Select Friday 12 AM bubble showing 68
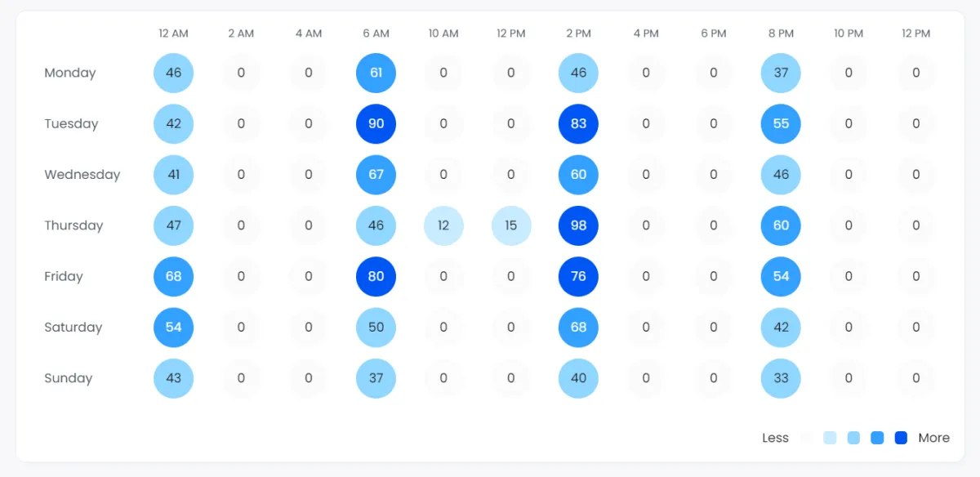The image size is (980, 477). coord(173,277)
